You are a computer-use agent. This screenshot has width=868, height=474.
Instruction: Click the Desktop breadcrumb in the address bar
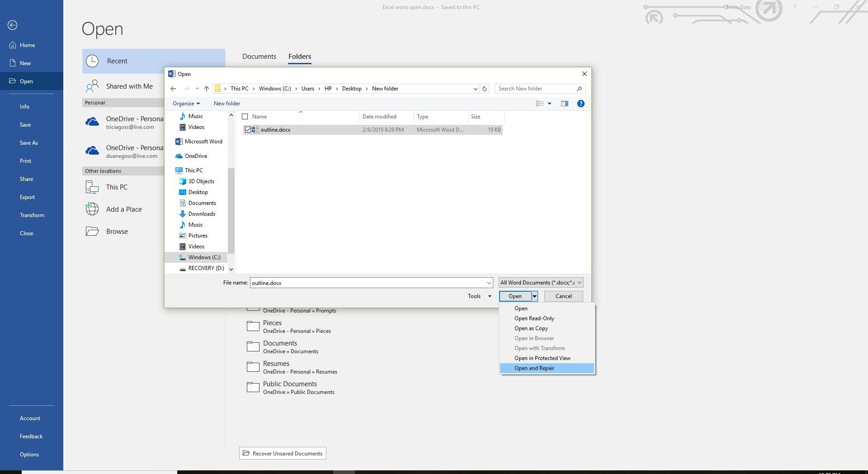(x=352, y=89)
